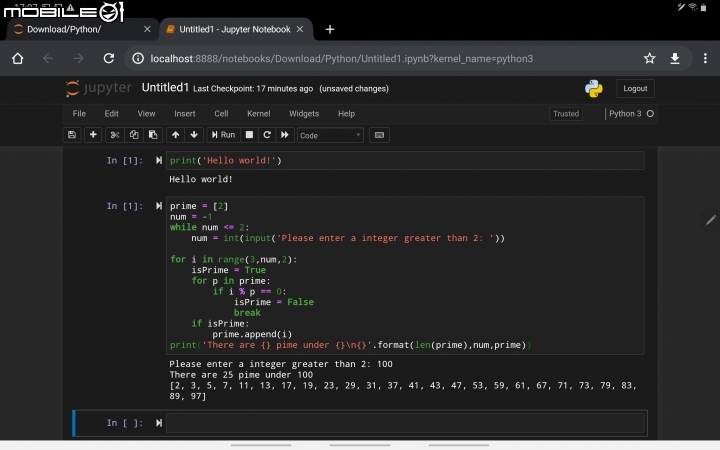Open the Edit menu
Image resolution: width=720 pixels, height=450 pixels.
(x=111, y=113)
